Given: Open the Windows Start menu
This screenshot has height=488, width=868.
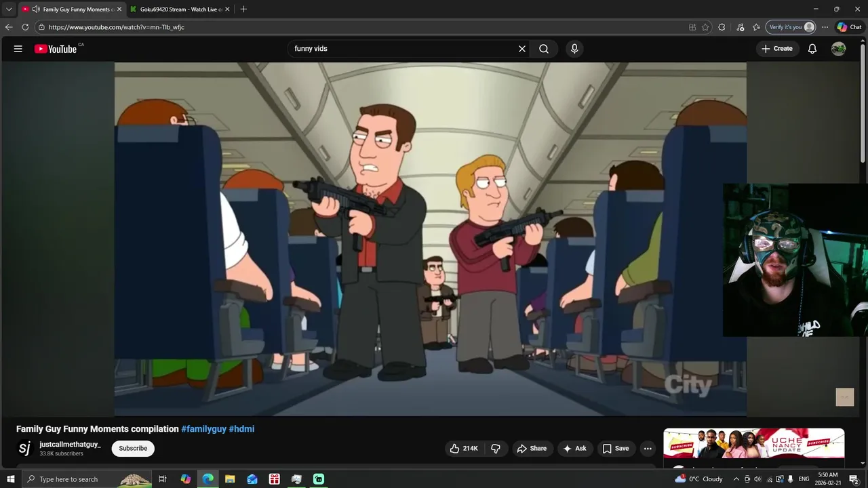Looking at the screenshot, I should click(10, 479).
